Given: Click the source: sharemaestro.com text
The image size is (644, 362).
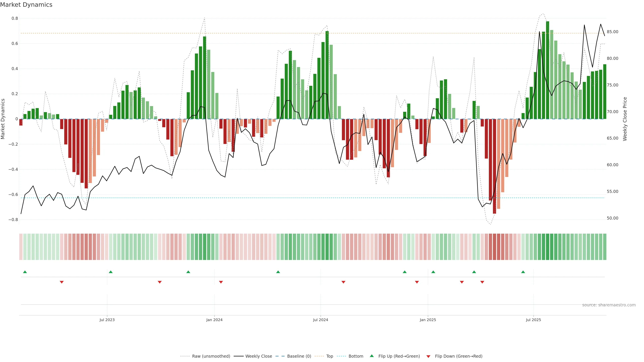Looking at the screenshot, I should click(x=609, y=305).
